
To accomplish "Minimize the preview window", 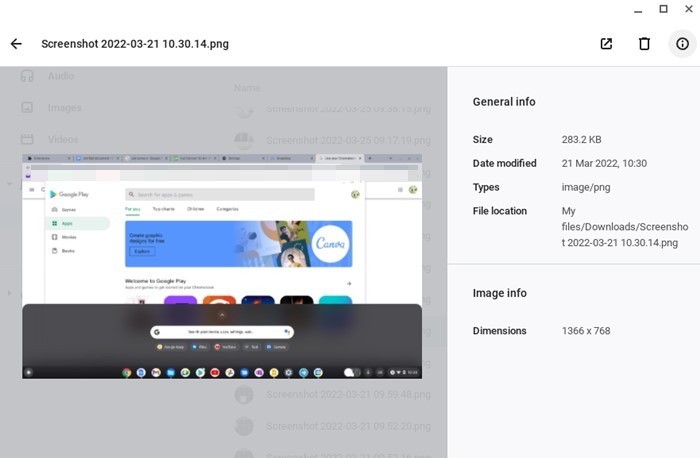I will click(638, 11).
